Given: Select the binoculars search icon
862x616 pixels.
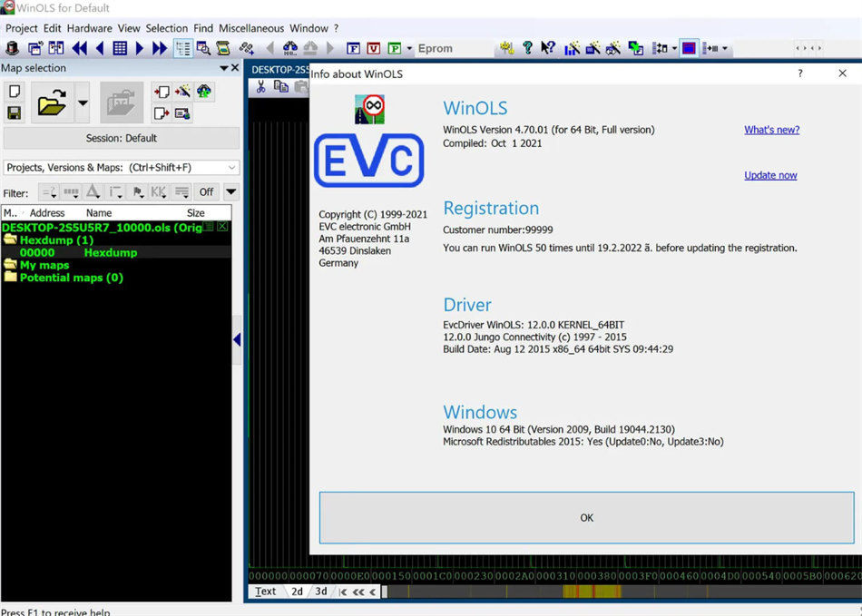Looking at the screenshot, I should click(x=289, y=47).
